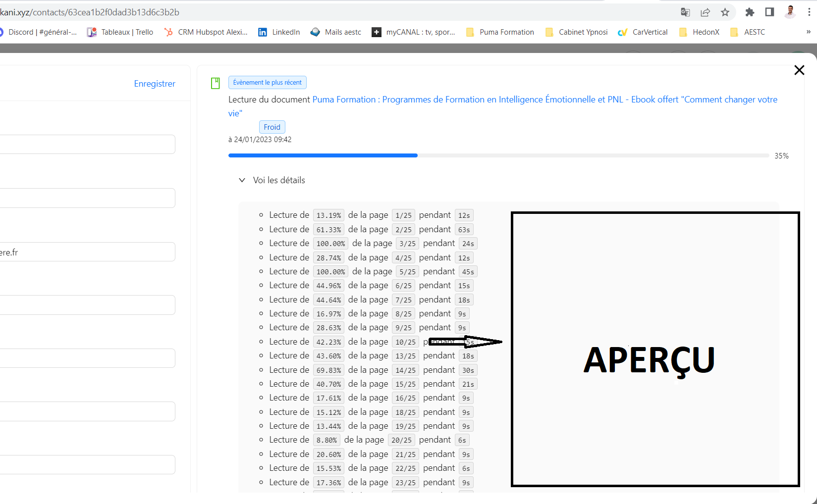Click the address bar URL
817x504 pixels.
pyautogui.click(x=90, y=12)
